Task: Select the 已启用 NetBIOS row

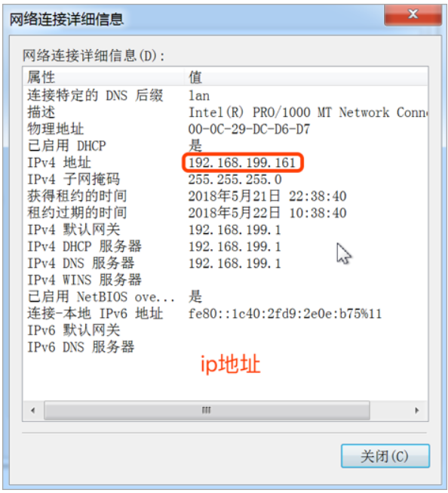Action: click(226, 297)
